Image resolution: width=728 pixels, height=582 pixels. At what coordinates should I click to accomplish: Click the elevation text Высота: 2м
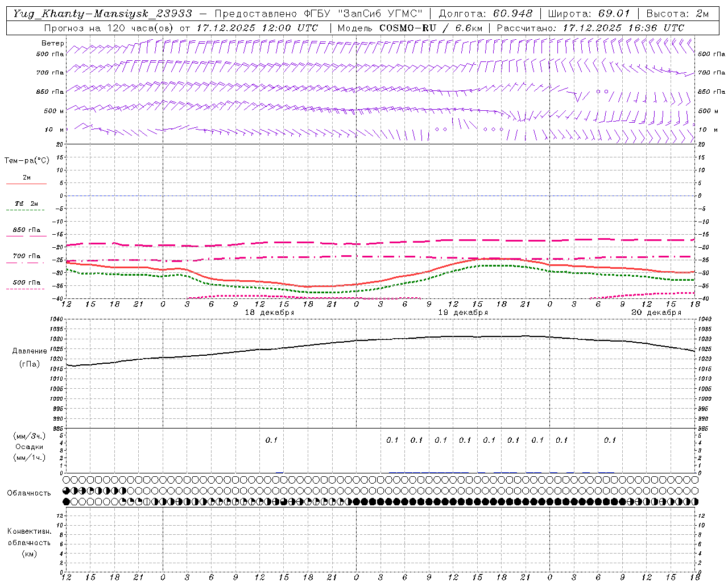[x=677, y=14]
